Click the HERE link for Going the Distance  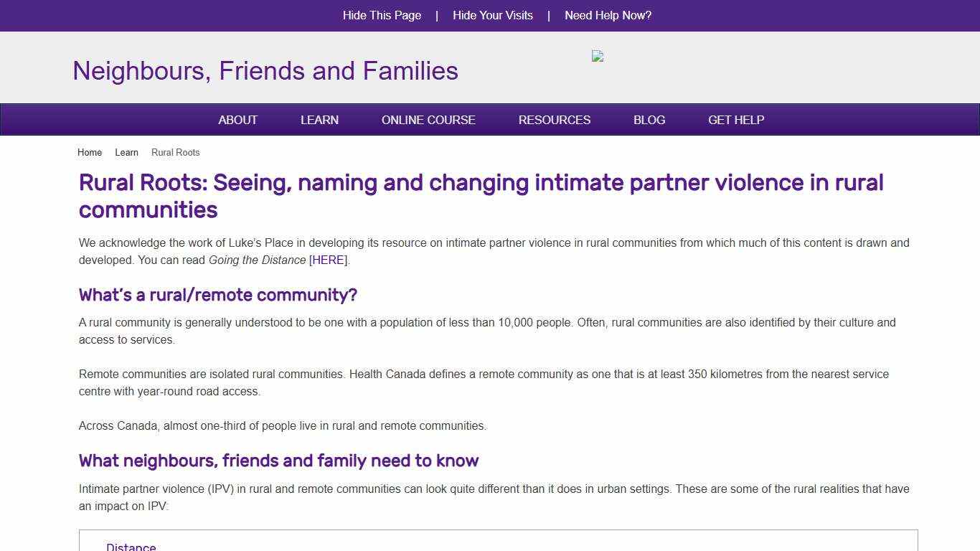click(x=327, y=260)
